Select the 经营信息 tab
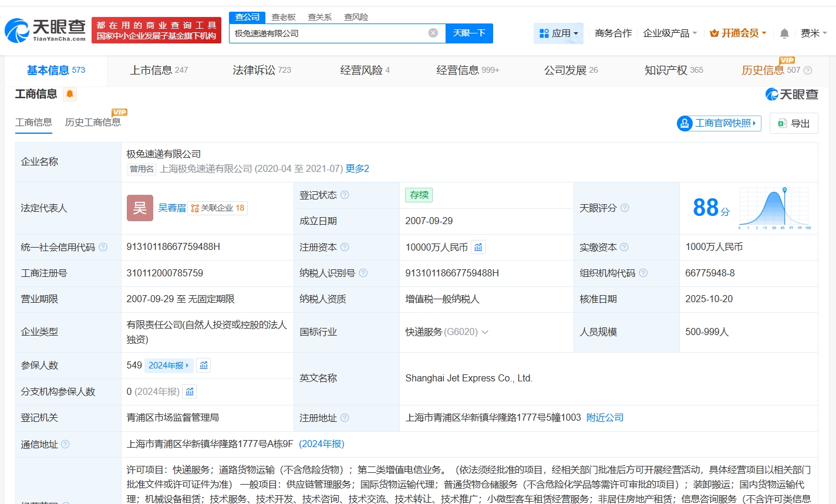The image size is (836, 504). point(468,70)
